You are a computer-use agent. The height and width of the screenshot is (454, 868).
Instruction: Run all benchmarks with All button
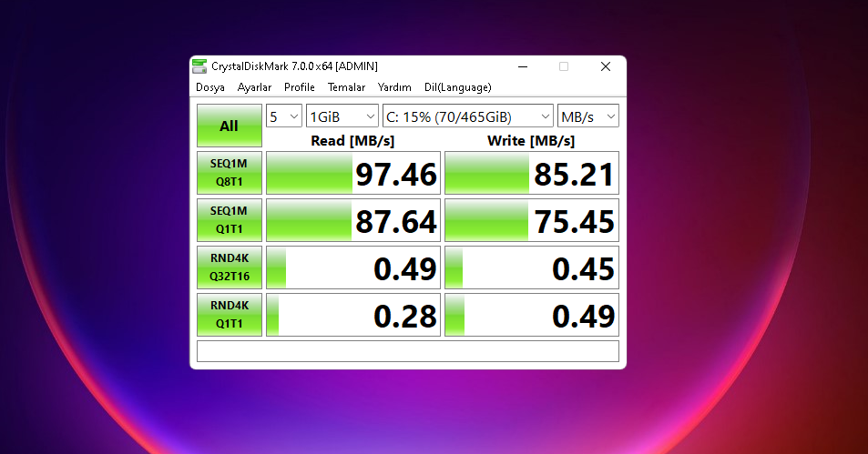pyautogui.click(x=230, y=126)
